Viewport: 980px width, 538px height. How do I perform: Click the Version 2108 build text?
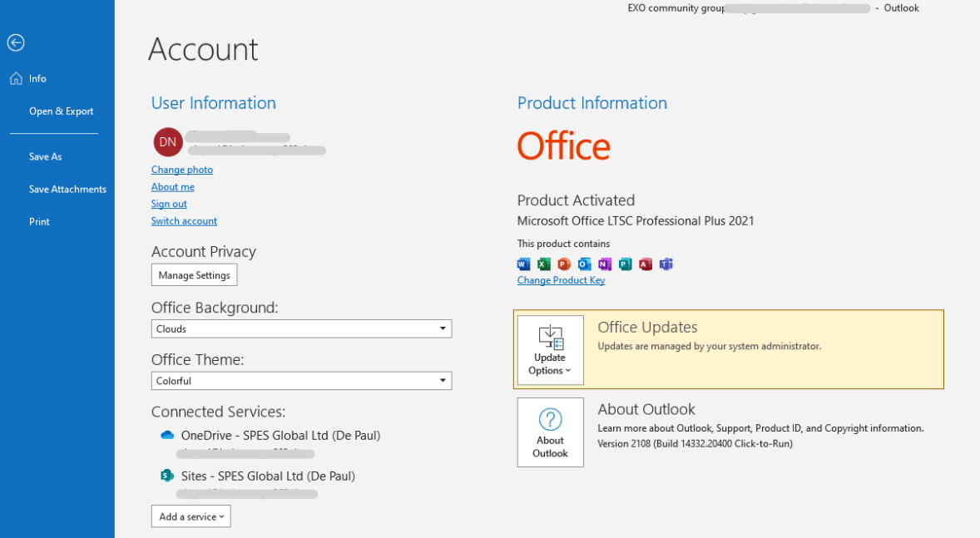tap(695, 444)
